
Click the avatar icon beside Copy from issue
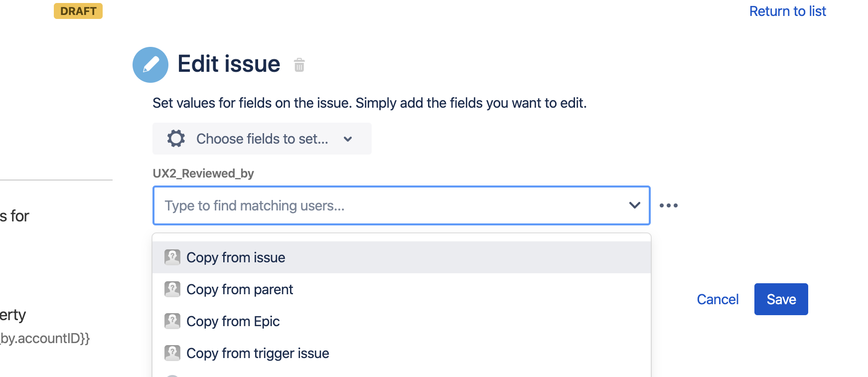(x=172, y=257)
